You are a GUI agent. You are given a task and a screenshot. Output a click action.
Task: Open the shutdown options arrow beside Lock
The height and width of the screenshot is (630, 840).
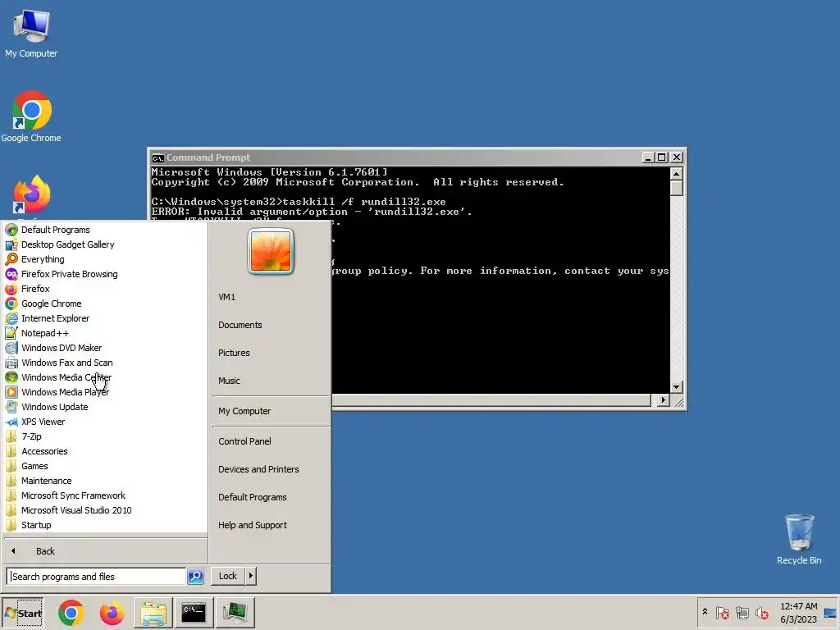251,576
